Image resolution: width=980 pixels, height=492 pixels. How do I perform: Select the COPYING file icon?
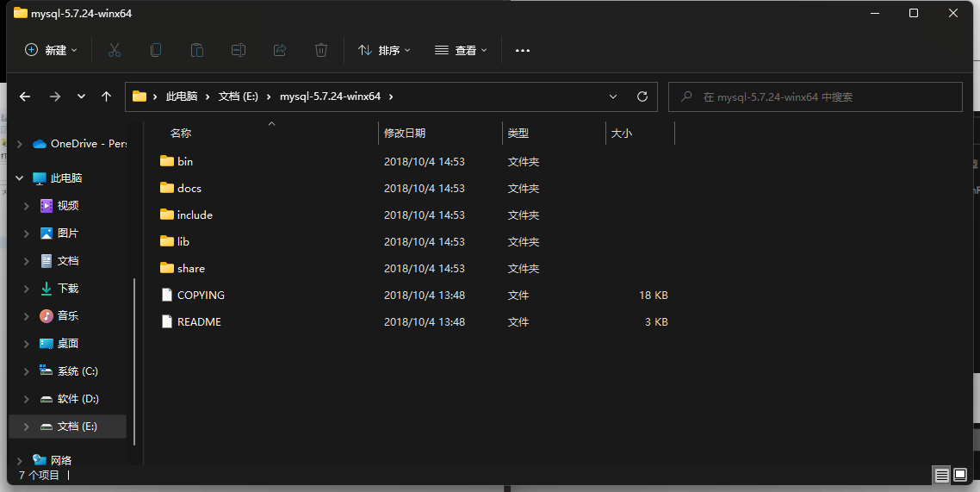pyautogui.click(x=167, y=295)
